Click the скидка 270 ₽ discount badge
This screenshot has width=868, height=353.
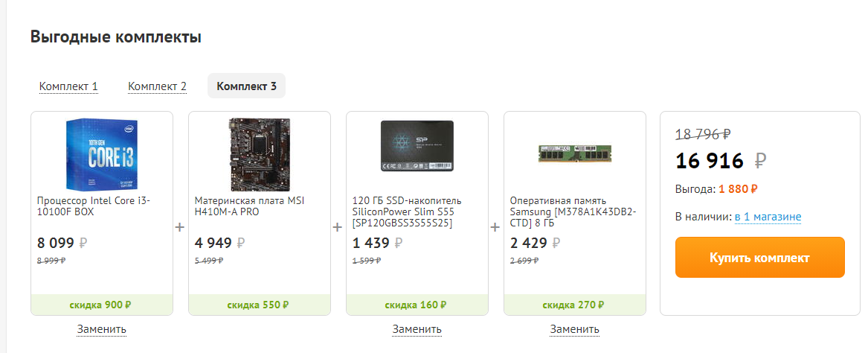(575, 305)
